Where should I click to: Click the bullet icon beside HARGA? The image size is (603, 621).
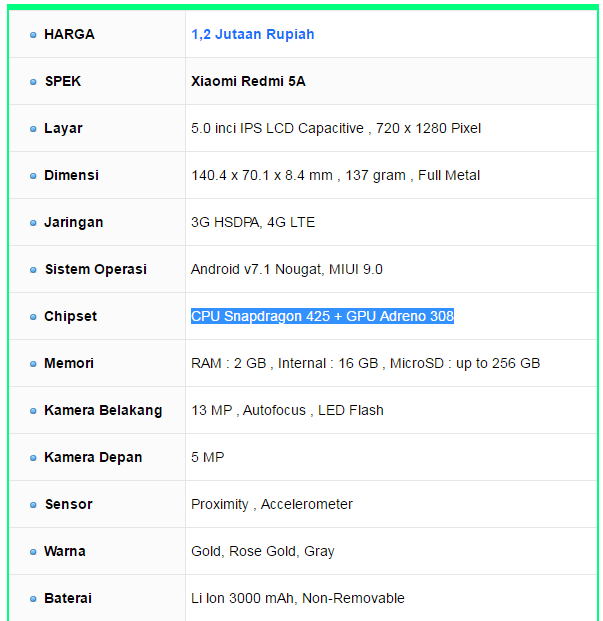pos(33,35)
